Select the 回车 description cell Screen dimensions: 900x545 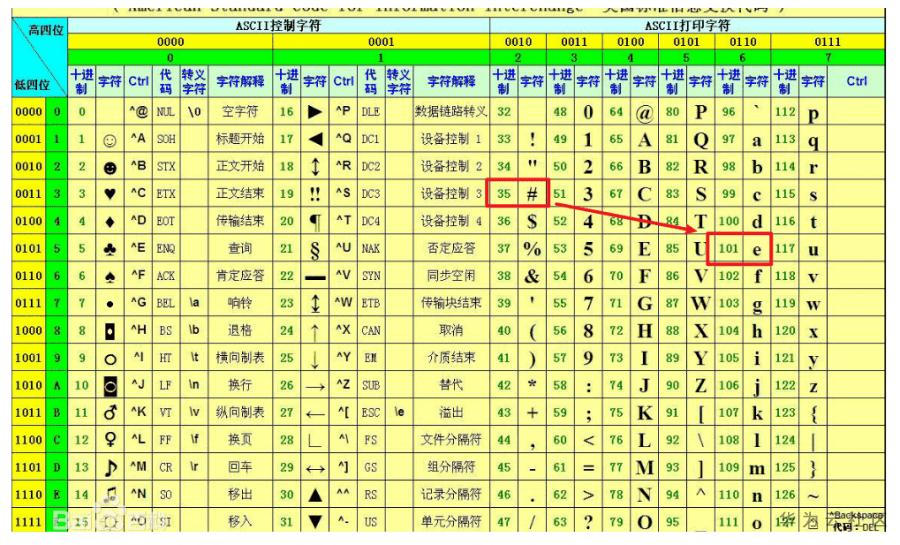240,467
